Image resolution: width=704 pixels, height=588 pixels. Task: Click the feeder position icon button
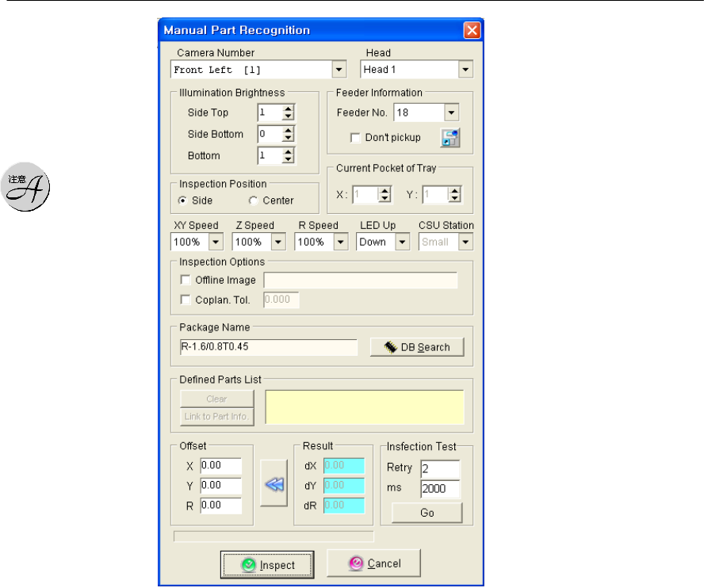point(450,138)
